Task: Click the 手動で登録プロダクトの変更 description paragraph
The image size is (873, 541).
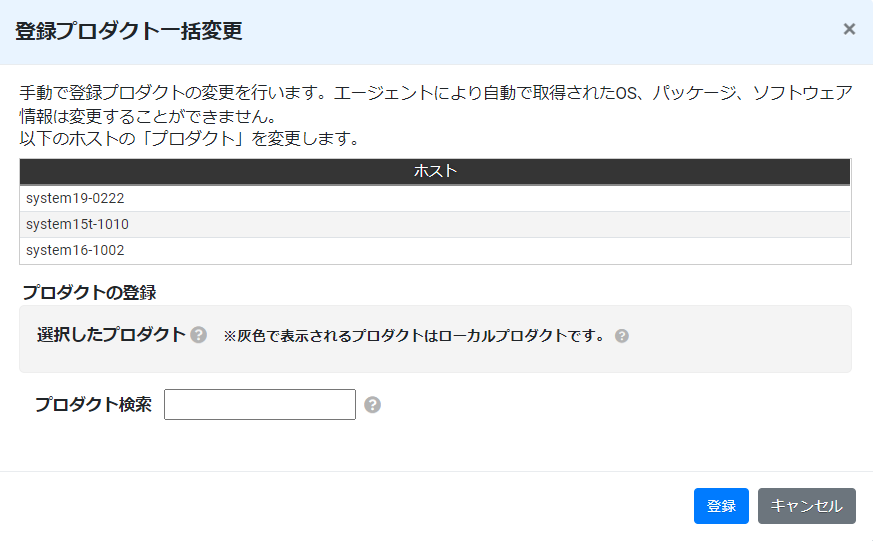Action: point(435,104)
